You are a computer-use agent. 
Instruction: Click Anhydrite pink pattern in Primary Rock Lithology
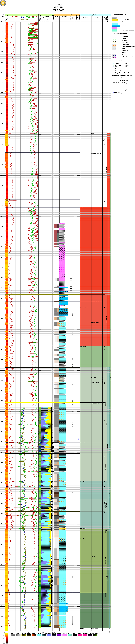[x=115, y=29]
